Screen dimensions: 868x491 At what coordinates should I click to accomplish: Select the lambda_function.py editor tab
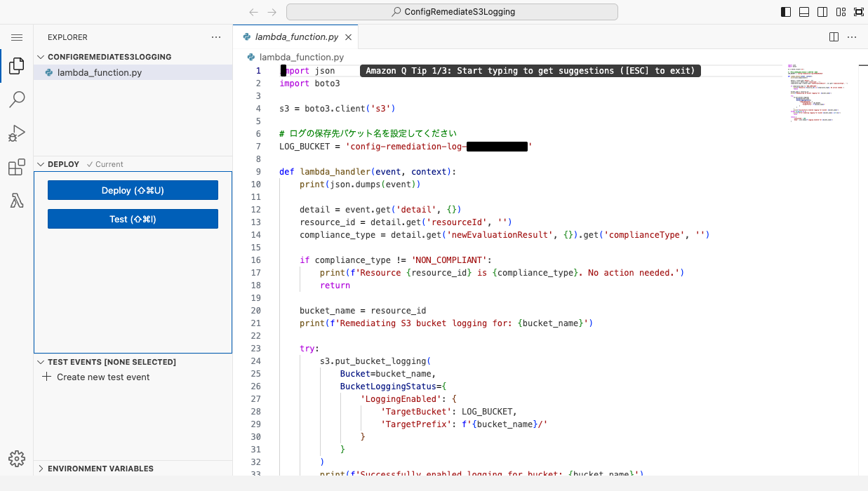coord(296,37)
